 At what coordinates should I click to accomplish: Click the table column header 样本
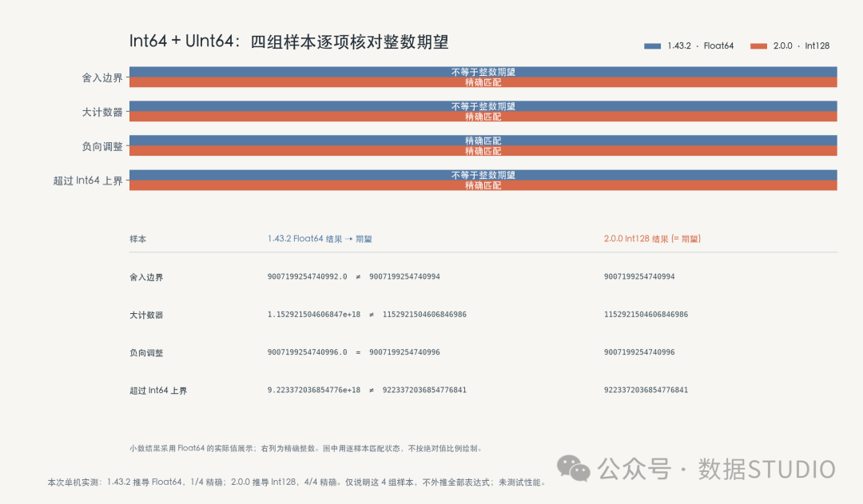pos(138,239)
